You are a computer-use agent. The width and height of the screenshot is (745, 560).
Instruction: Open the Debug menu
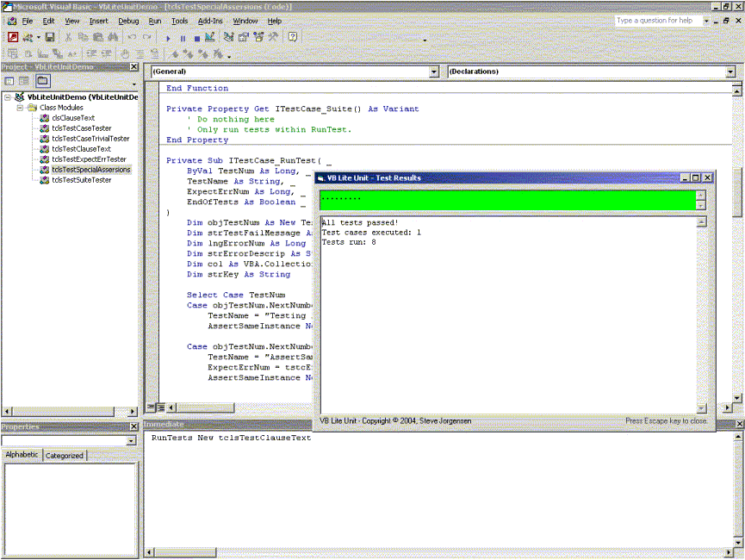[x=128, y=21]
